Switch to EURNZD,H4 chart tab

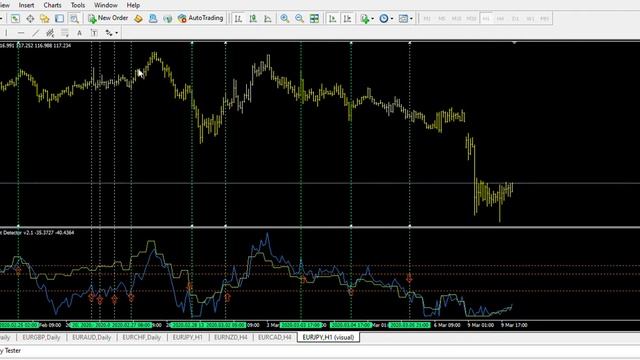231,338
